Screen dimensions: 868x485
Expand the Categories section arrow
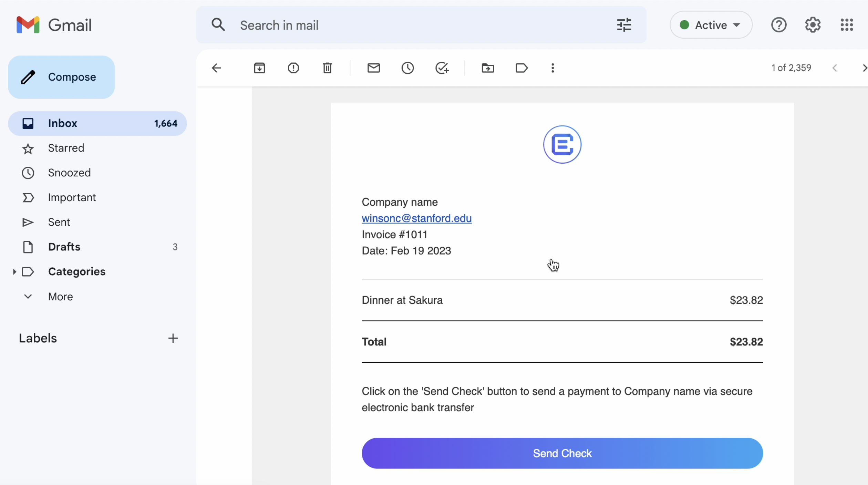pos(14,272)
